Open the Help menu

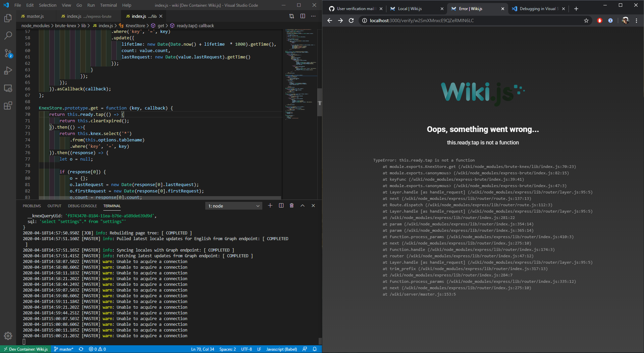[127, 5]
